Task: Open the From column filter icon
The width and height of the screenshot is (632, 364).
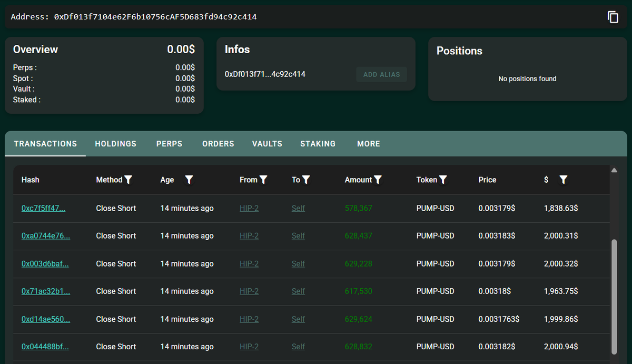Action: click(263, 180)
